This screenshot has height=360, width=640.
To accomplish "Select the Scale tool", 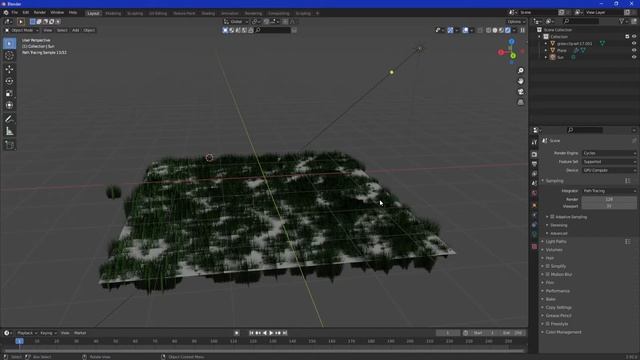I will point(9,93).
